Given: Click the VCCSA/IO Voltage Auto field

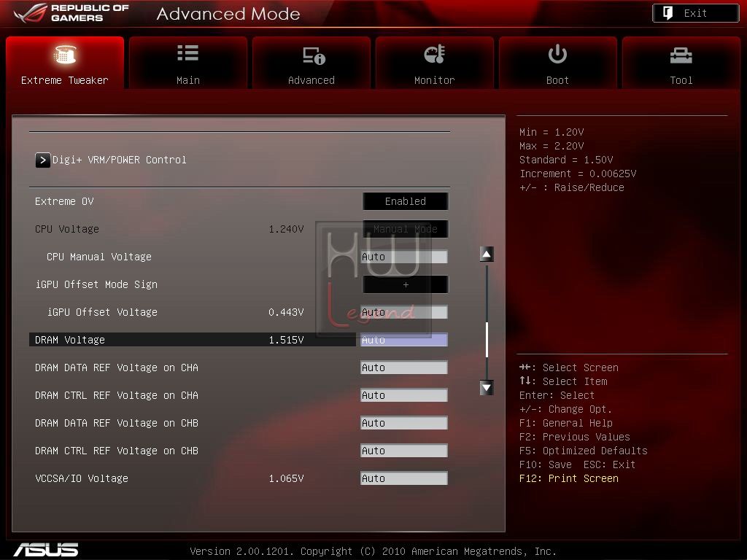Looking at the screenshot, I should click(404, 478).
